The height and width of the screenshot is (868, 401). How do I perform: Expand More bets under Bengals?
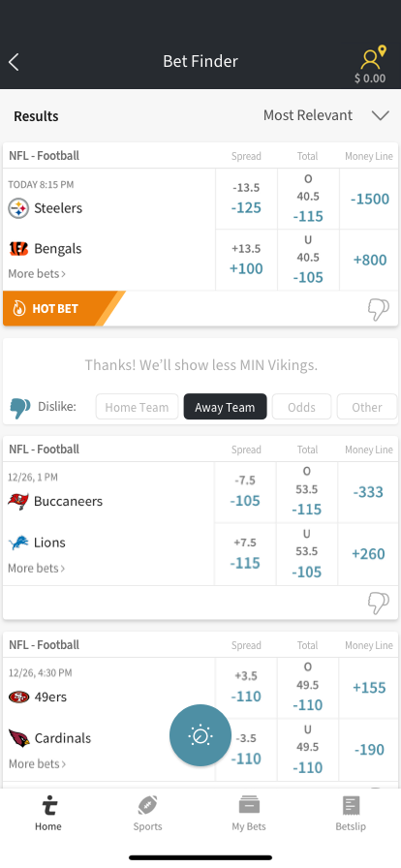(37, 273)
